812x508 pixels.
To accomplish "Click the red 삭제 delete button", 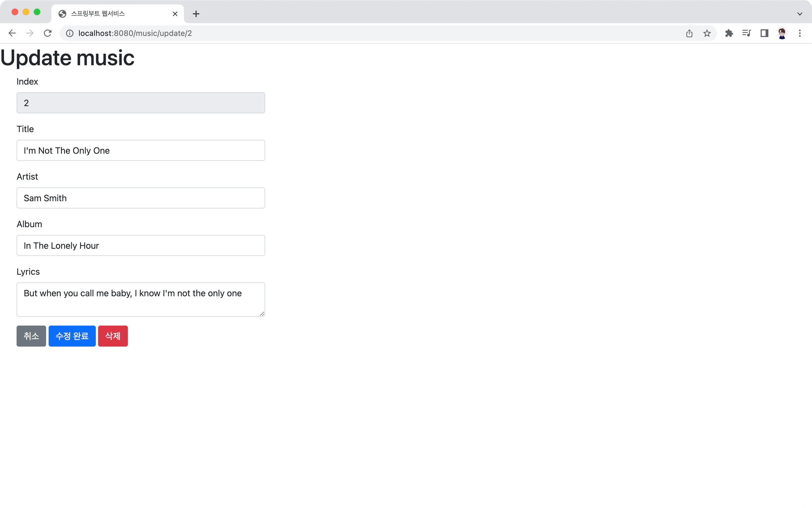I will [113, 336].
